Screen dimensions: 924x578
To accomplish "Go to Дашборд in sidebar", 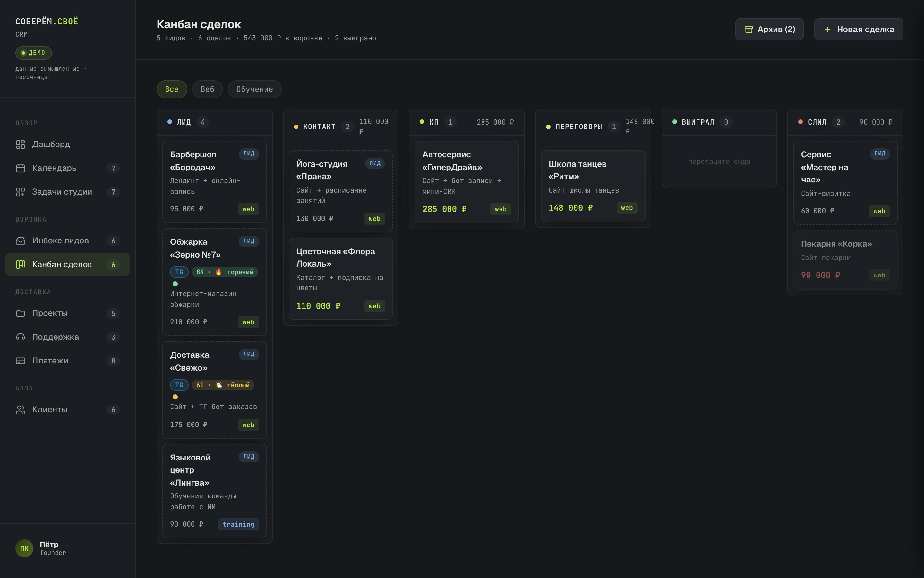I will [68, 144].
